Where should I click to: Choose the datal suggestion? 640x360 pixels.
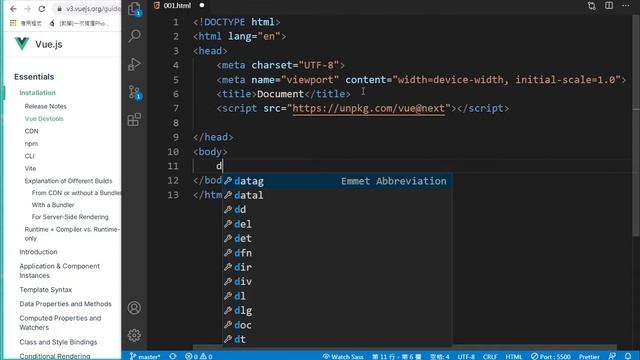(337, 195)
